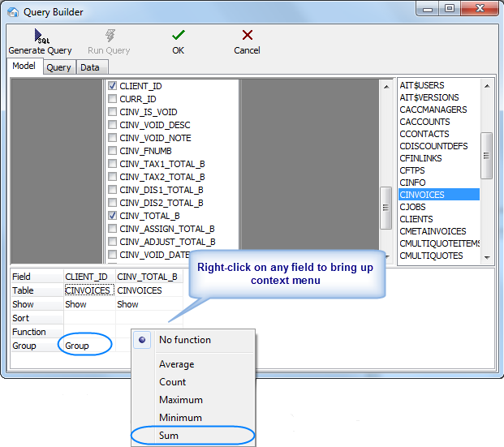The image size is (504, 447).
Task: Check the CINV_ASSIGN_TOTAL_B checkbox
Action: (112, 229)
